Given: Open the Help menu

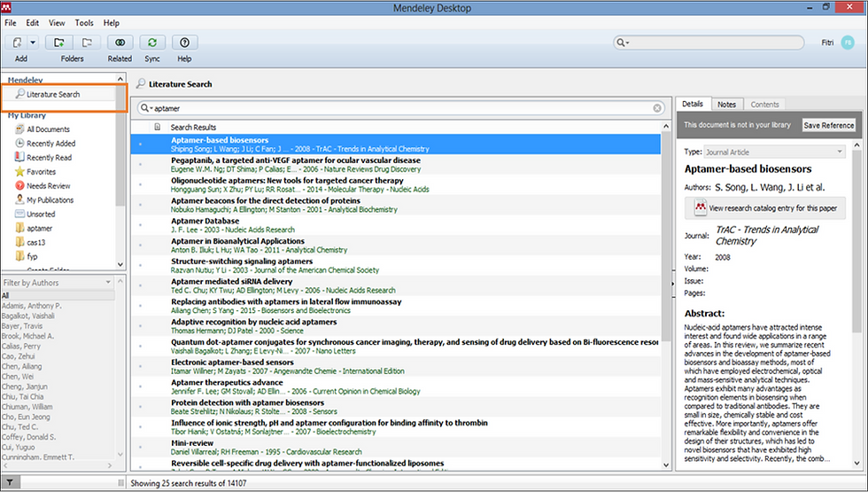Looking at the screenshot, I should pyautogui.click(x=112, y=23).
